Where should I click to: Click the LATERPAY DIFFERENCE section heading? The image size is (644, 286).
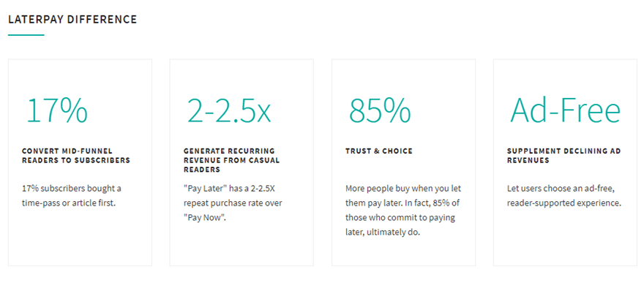(72, 19)
